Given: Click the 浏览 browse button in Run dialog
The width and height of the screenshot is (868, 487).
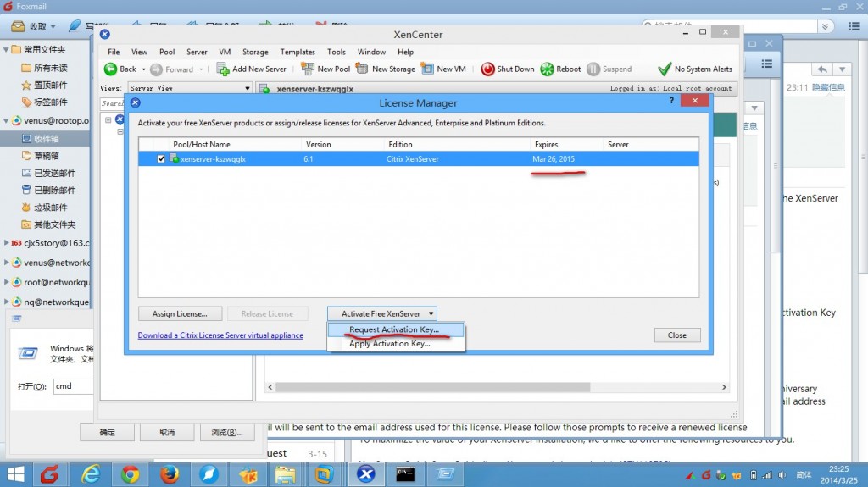Looking at the screenshot, I should pyautogui.click(x=226, y=432).
